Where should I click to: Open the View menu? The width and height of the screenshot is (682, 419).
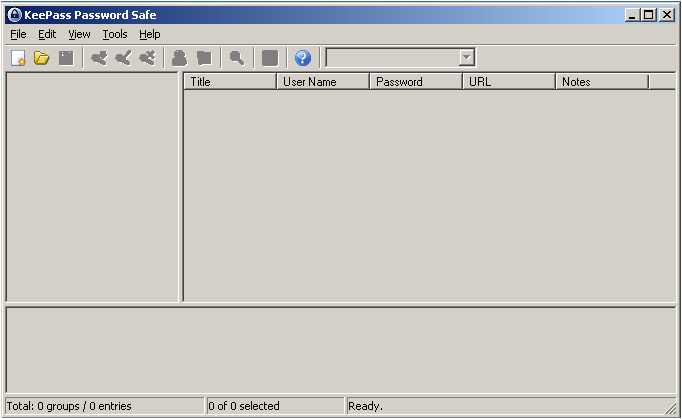click(x=79, y=34)
